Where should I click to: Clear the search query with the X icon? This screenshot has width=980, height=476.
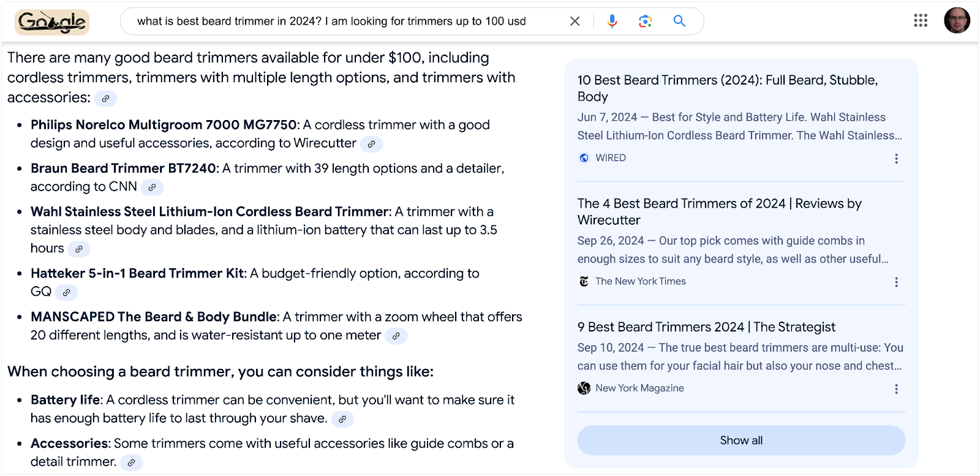tap(575, 21)
